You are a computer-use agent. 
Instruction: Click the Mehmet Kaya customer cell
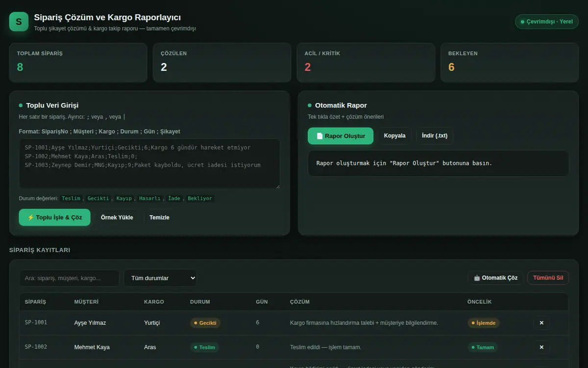(x=92, y=347)
